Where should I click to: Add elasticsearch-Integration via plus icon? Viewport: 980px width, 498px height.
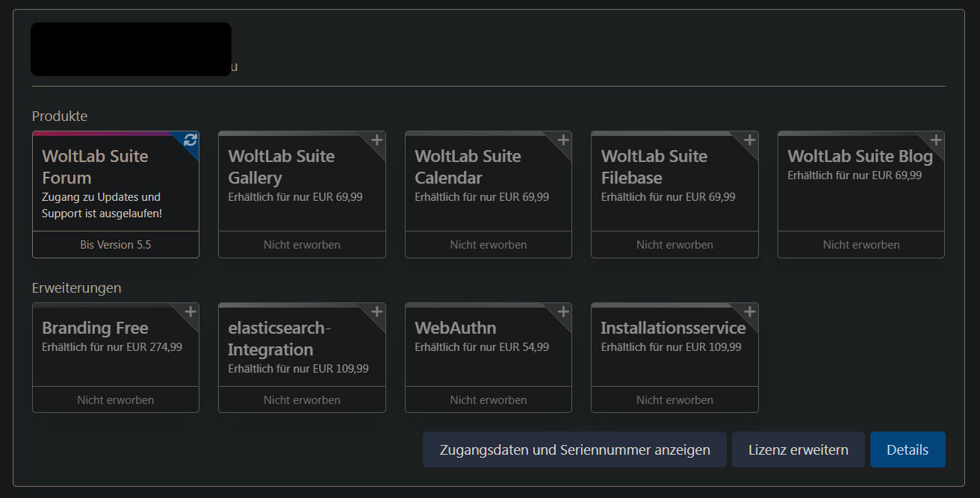click(x=377, y=311)
